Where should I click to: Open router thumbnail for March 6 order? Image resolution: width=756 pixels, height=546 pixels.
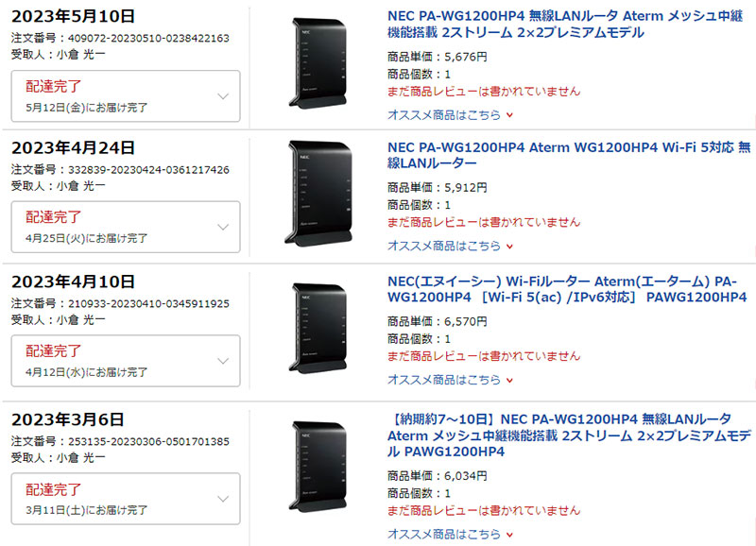pyautogui.click(x=318, y=467)
